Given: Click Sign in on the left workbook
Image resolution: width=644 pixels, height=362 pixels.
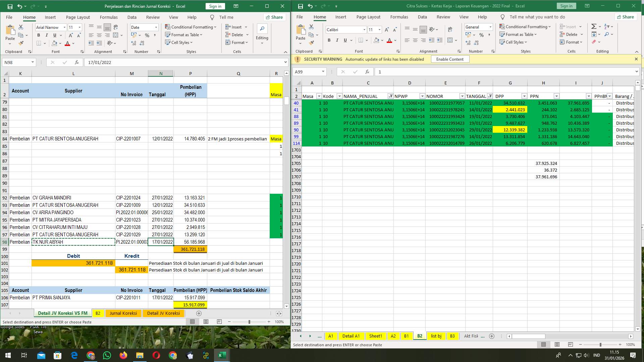Looking at the screenshot, I should 215,6.
